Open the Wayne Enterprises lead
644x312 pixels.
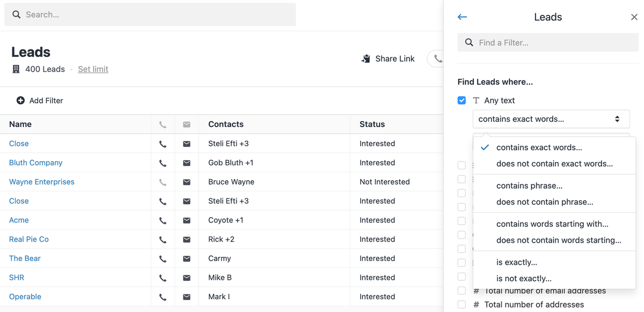coord(42,182)
